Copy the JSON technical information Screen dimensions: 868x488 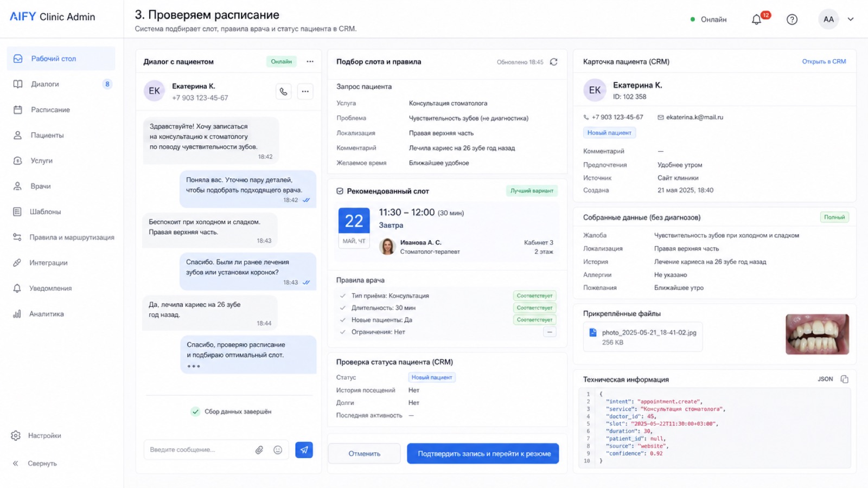(844, 379)
